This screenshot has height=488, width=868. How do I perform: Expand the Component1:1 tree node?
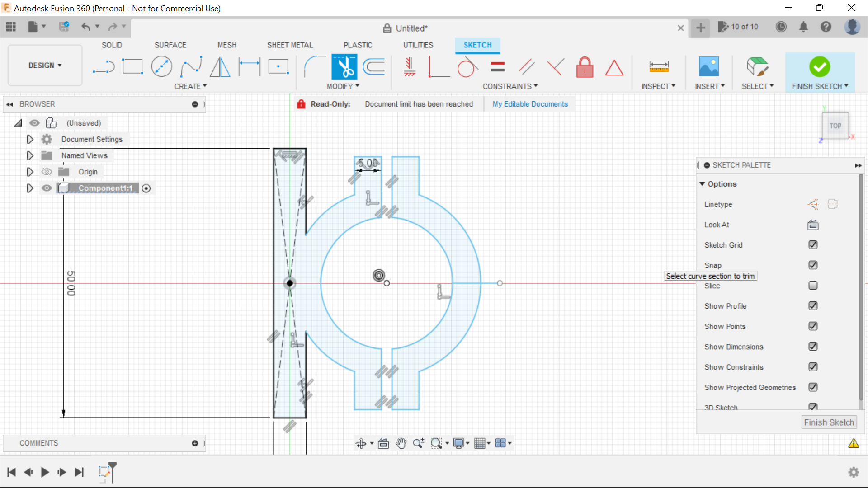point(30,188)
